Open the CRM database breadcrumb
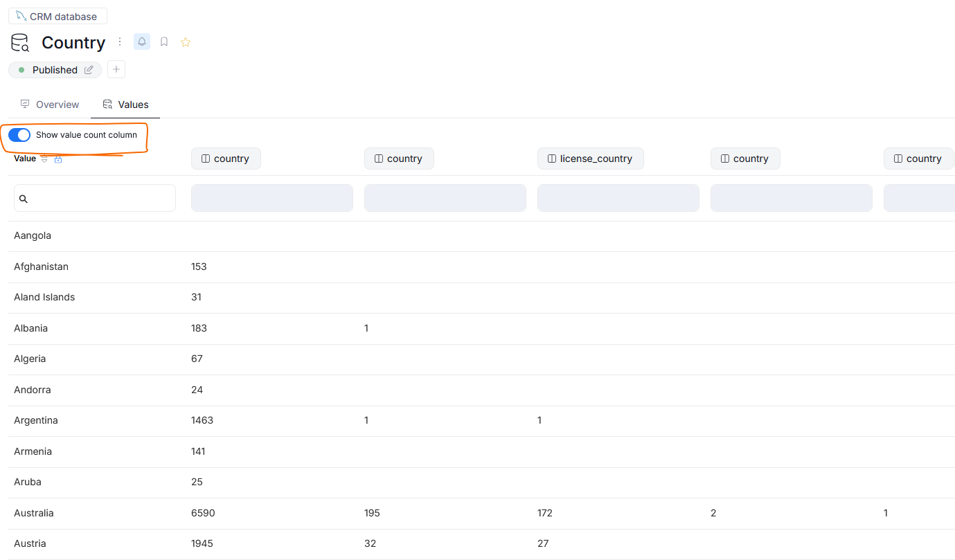This screenshot has width=955, height=560. click(x=57, y=16)
